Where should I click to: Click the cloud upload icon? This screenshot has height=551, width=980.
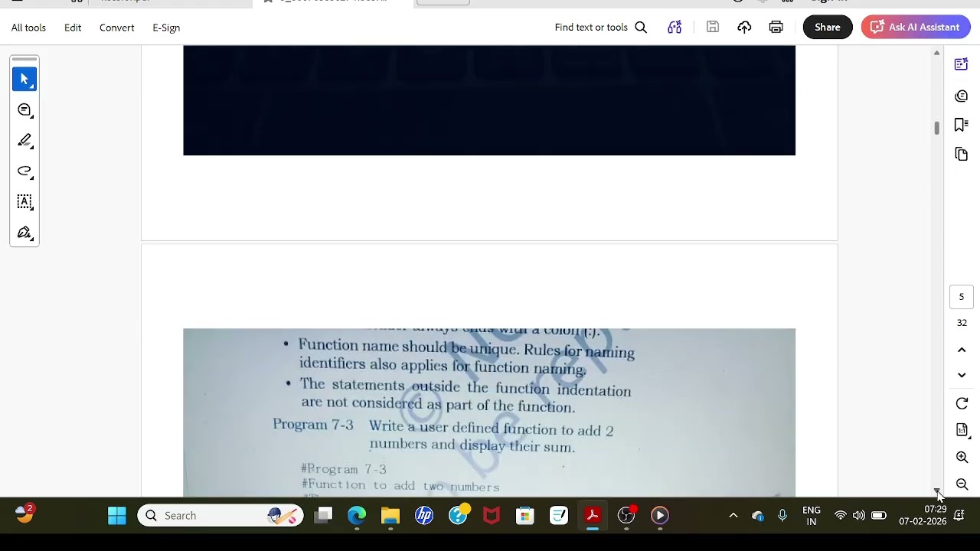744,28
